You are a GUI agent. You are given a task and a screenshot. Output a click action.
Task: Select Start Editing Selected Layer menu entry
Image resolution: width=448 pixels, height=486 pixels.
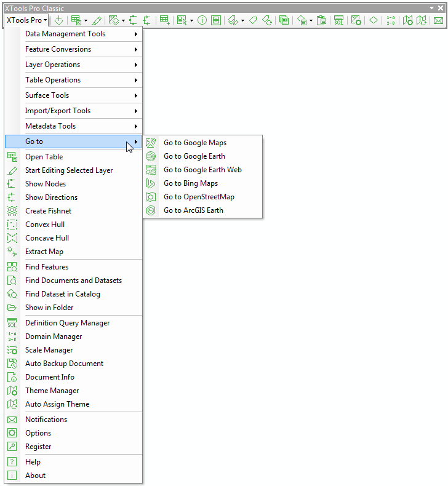73,170
